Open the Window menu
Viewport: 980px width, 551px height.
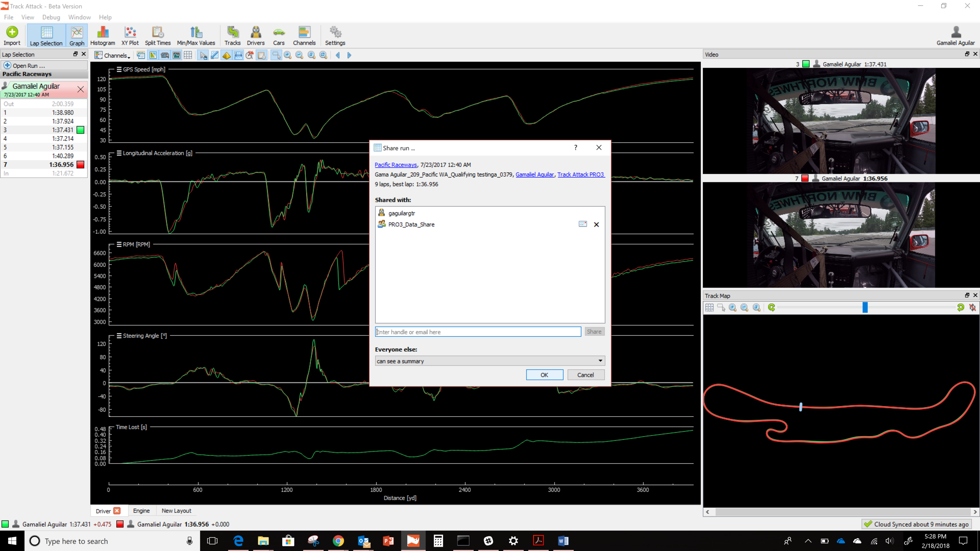click(x=80, y=17)
